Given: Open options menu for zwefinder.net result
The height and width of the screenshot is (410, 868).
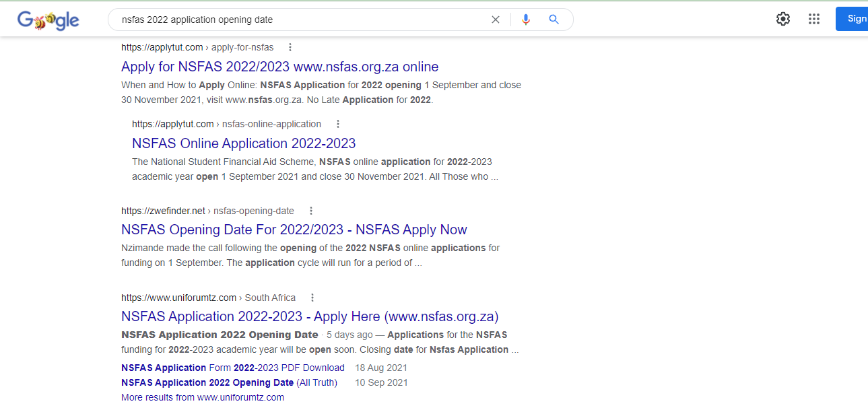Looking at the screenshot, I should [x=311, y=211].
